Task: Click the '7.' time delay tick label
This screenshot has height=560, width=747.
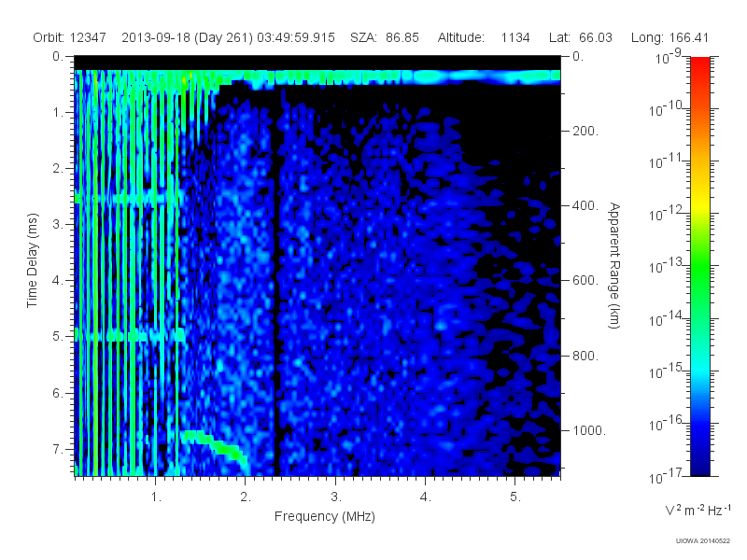Action: point(58,449)
